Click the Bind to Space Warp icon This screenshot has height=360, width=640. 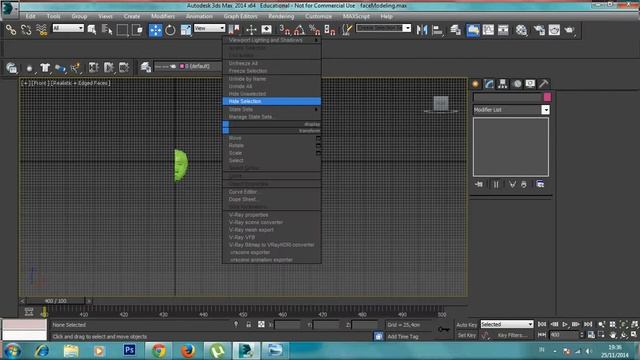click(41, 30)
